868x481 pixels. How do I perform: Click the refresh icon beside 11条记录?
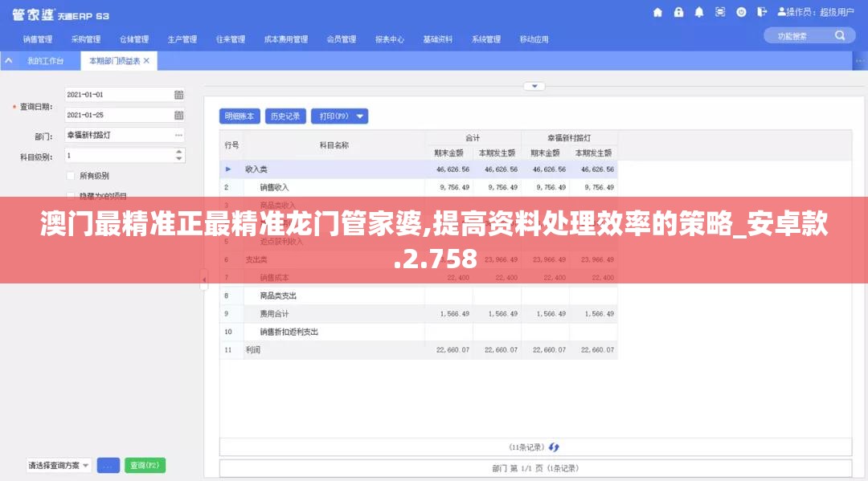pyautogui.click(x=554, y=446)
